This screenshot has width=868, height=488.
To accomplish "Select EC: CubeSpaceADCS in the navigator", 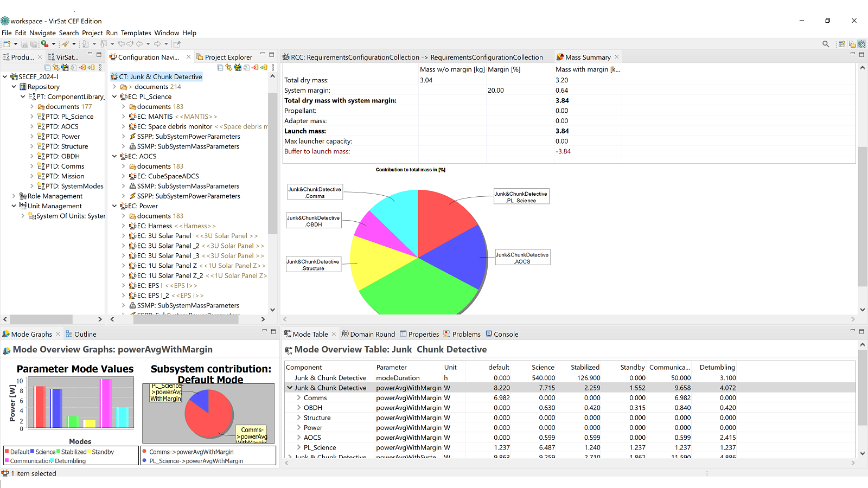I will [168, 176].
